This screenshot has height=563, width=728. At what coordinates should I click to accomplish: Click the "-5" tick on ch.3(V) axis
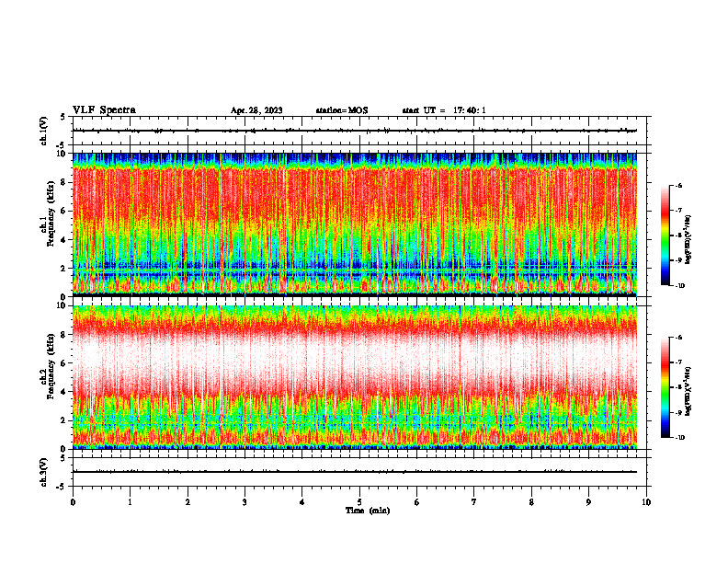point(62,487)
